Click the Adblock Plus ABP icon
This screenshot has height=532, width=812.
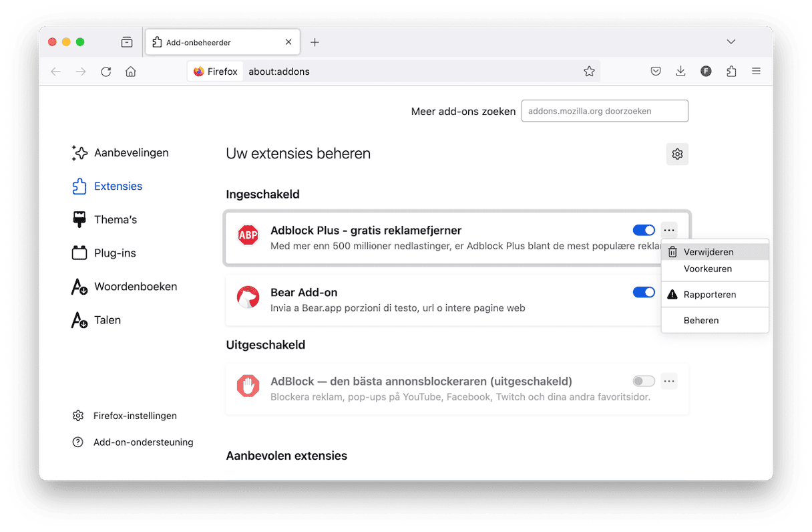coord(248,235)
